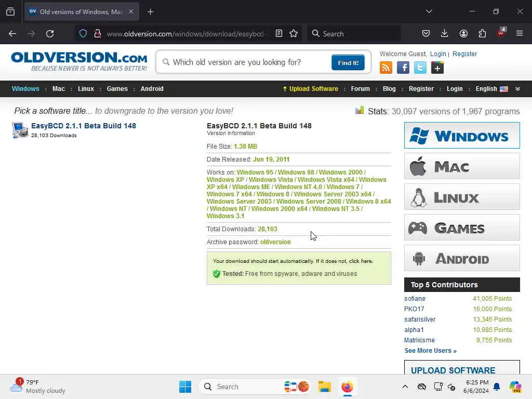The height and width of the screenshot is (399, 532).
Task: Open the Firefox view tab icon
Action: point(10,12)
